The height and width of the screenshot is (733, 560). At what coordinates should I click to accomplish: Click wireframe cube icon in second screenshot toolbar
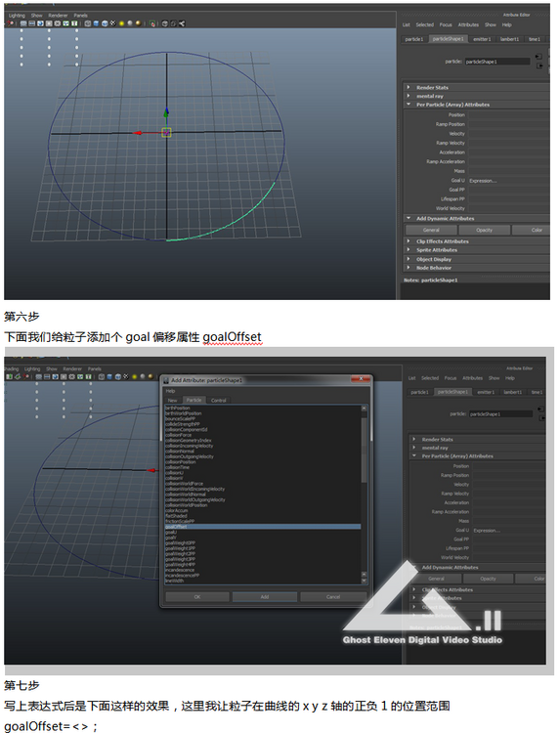(x=101, y=377)
